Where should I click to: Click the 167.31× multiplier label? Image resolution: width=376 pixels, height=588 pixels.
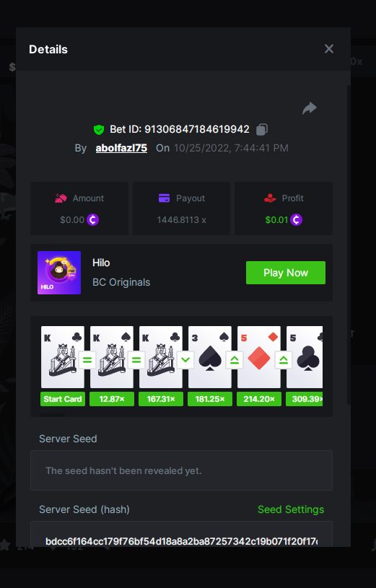(161, 399)
